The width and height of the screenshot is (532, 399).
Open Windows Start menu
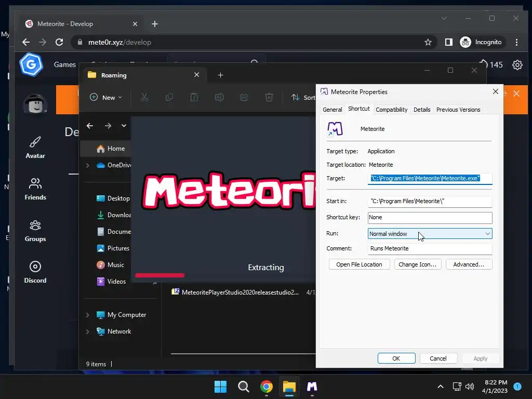220,387
